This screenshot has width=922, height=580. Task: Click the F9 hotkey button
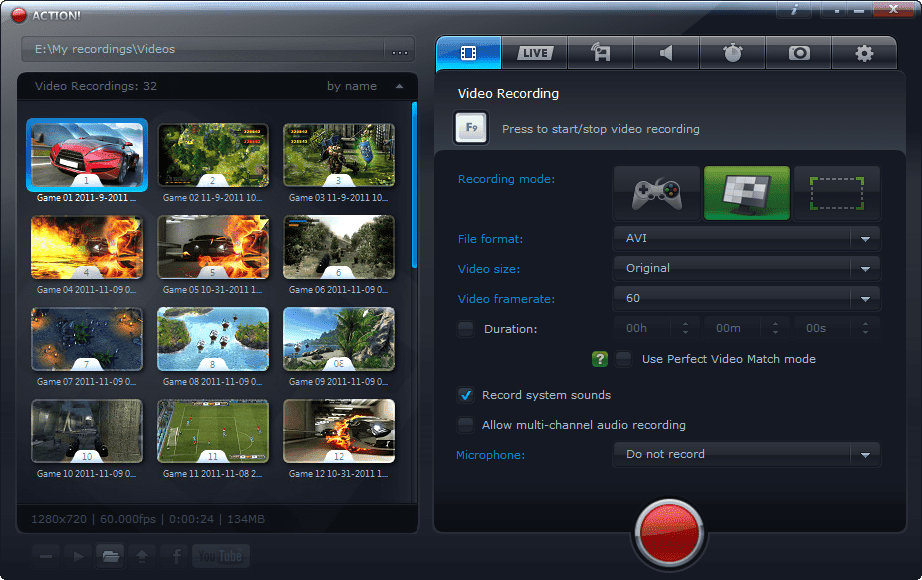coord(471,128)
